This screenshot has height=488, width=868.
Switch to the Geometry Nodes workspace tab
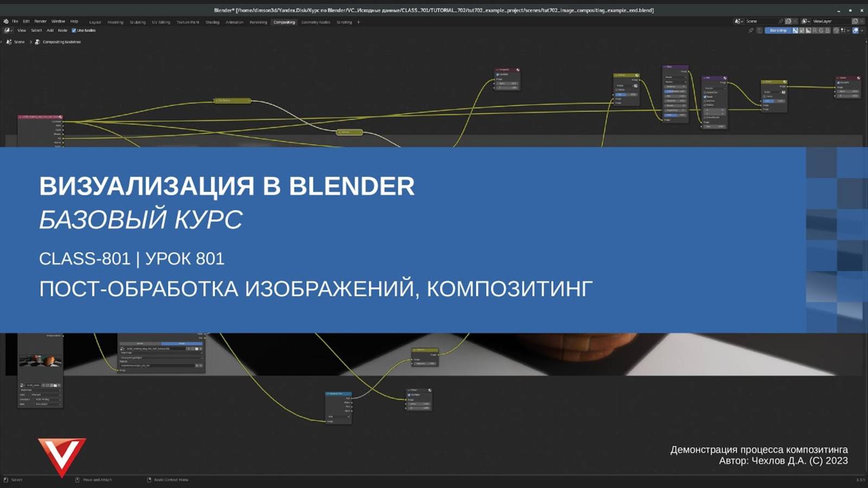tap(315, 22)
